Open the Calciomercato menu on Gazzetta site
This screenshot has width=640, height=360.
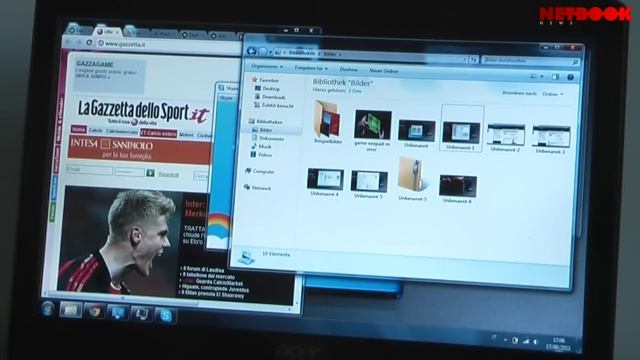(122, 131)
